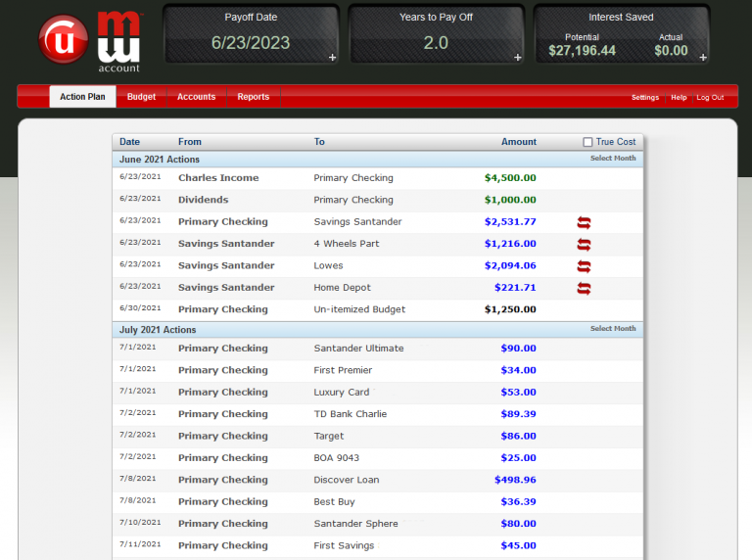This screenshot has height=560, width=752.
Task: Switch to the Budget tab
Action: [x=141, y=97]
